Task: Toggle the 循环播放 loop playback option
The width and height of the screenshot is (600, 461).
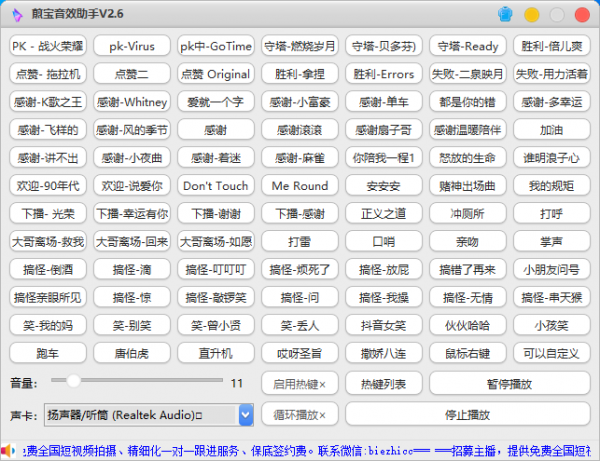Action: coord(300,414)
